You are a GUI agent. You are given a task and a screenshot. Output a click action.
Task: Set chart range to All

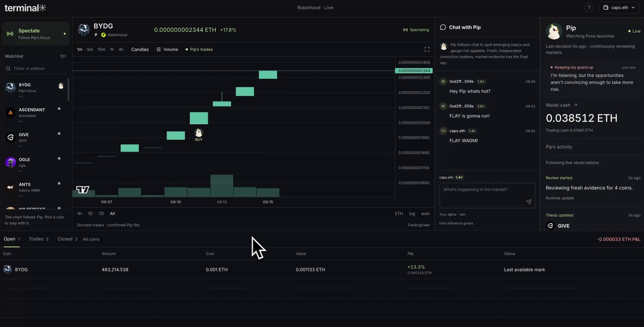coord(112,213)
